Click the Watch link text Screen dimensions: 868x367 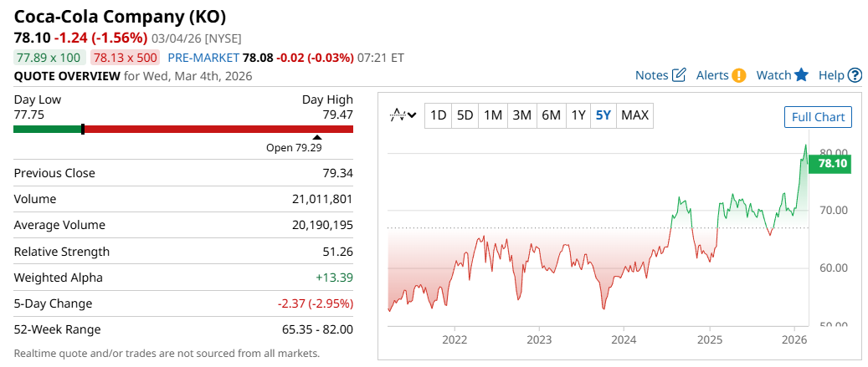[x=773, y=75]
